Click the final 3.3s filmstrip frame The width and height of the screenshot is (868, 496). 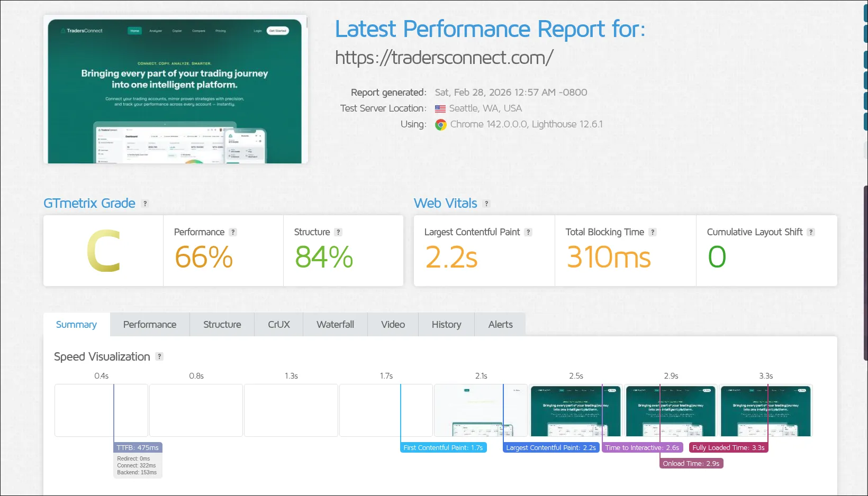[765, 410]
